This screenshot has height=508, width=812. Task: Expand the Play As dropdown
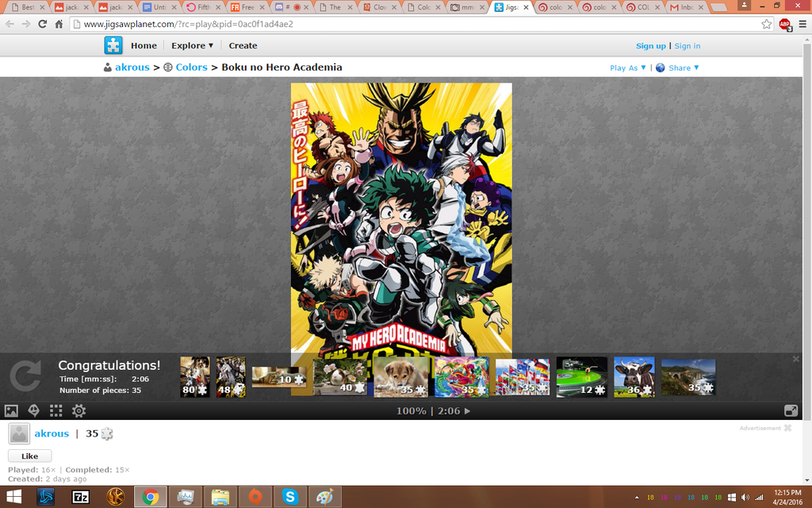point(628,68)
